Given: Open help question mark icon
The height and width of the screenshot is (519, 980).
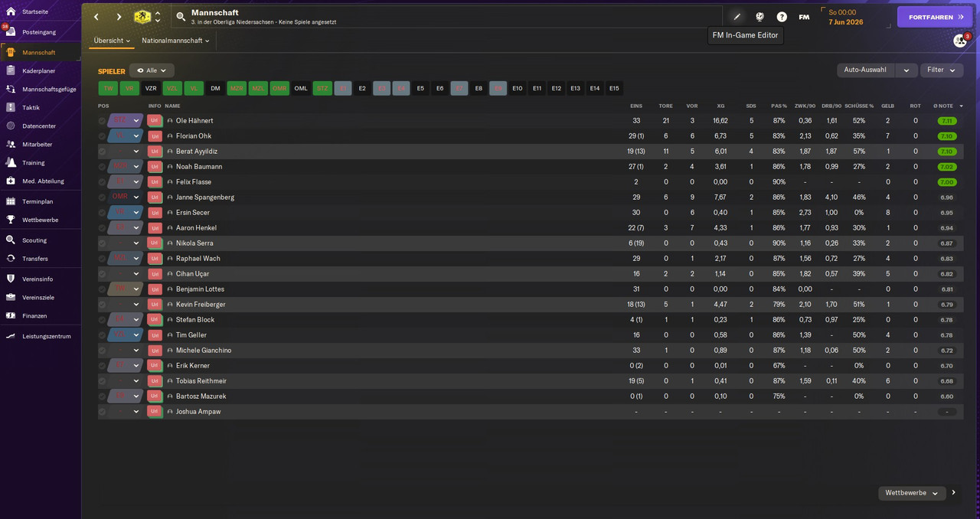Looking at the screenshot, I should tap(782, 17).
